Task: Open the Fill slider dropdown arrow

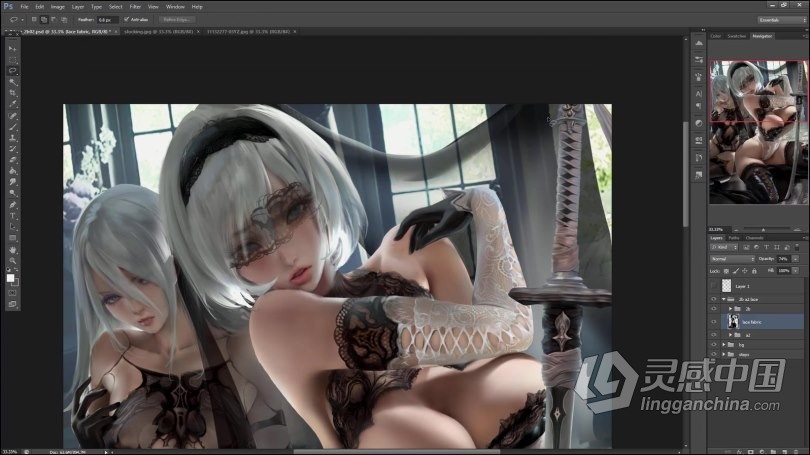Action: coord(796,271)
